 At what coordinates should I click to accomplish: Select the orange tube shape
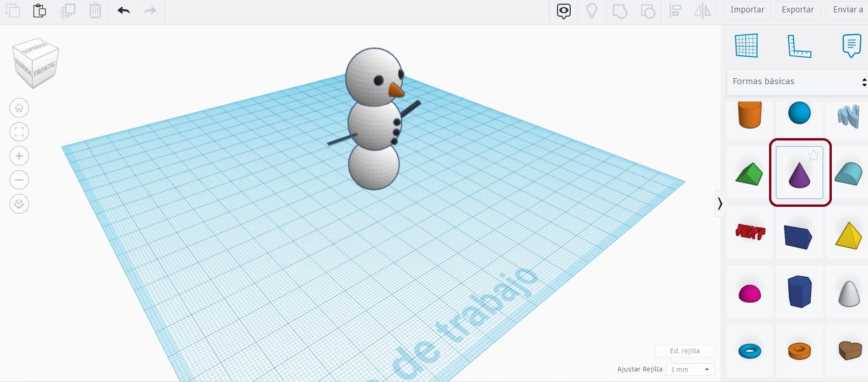[799, 351]
